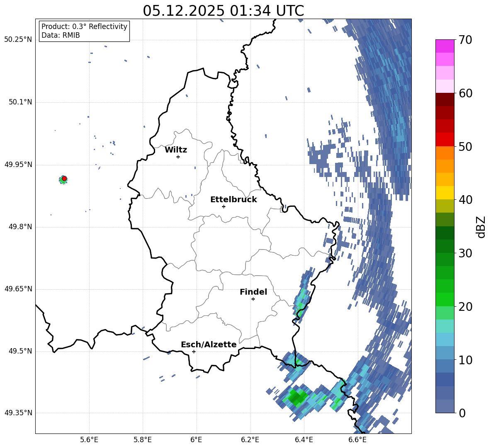Click the colorbar 20 tick label
Screen dimensions: 491x448
coord(465,306)
